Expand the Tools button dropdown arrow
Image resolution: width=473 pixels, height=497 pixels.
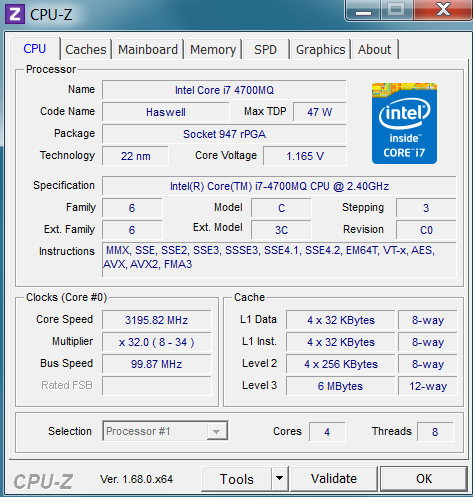[279, 479]
